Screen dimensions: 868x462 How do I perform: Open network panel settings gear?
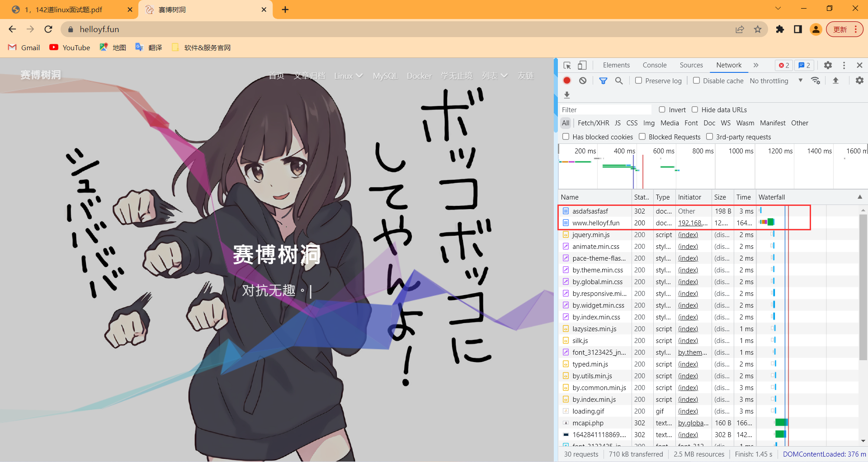pos(859,81)
